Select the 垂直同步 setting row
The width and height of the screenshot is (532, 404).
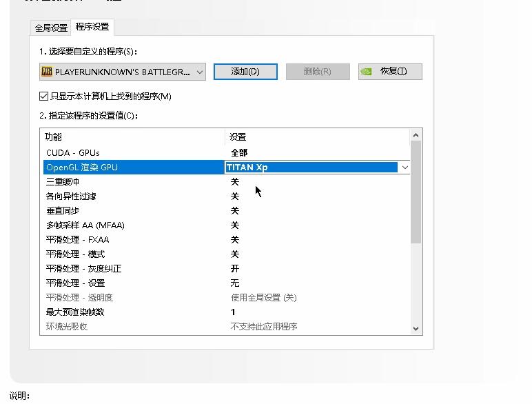click(x=227, y=211)
